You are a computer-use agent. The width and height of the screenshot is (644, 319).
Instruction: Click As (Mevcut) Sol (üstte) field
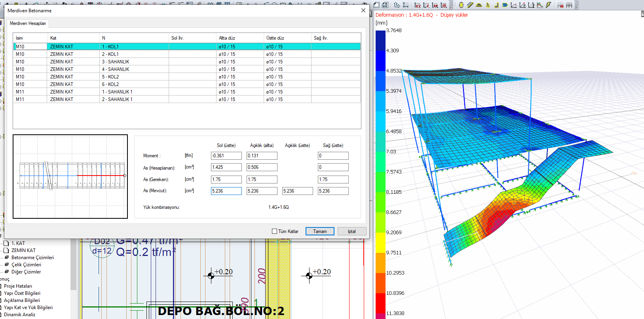click(x=226, y=191)
